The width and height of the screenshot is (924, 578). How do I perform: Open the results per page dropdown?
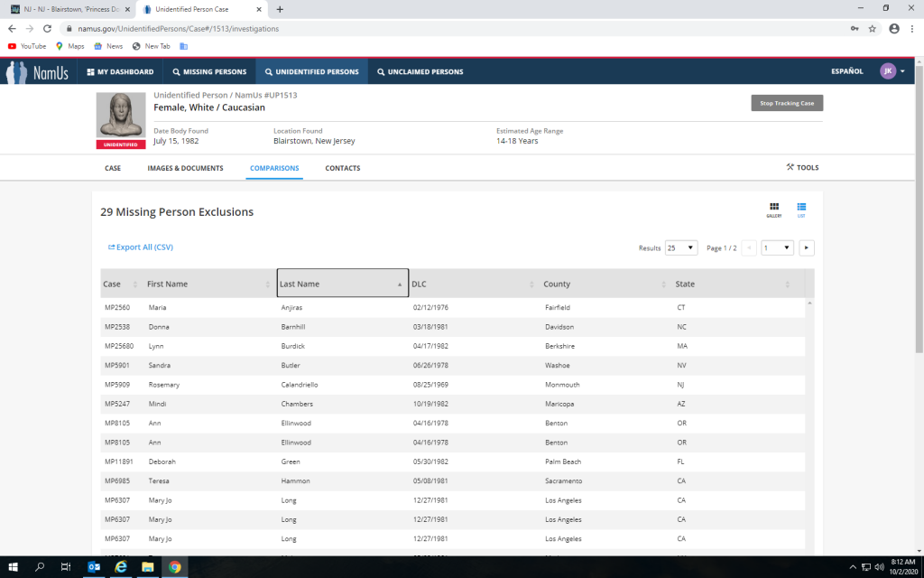point(681,247)
